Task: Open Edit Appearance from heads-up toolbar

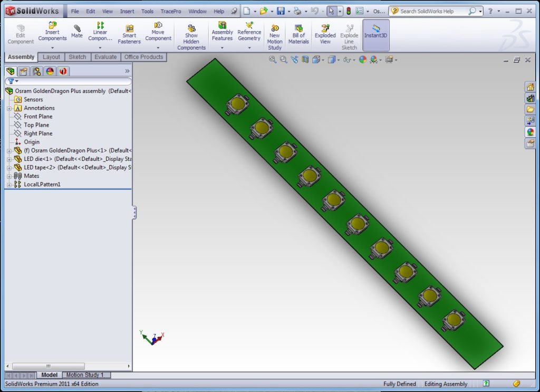Action: pyautogui.click(x=362, y=60)
